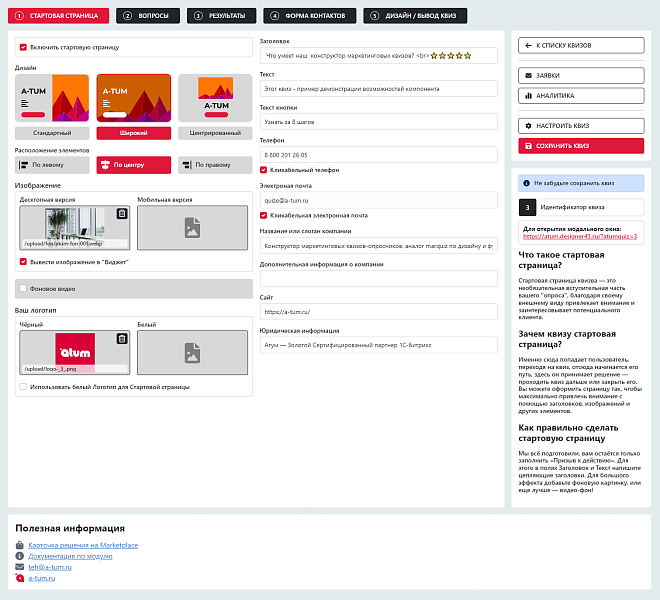660x600 pixels.
Task: Open the Дизайн / Вывод квиз tab
Action: [x=408, y=16]
